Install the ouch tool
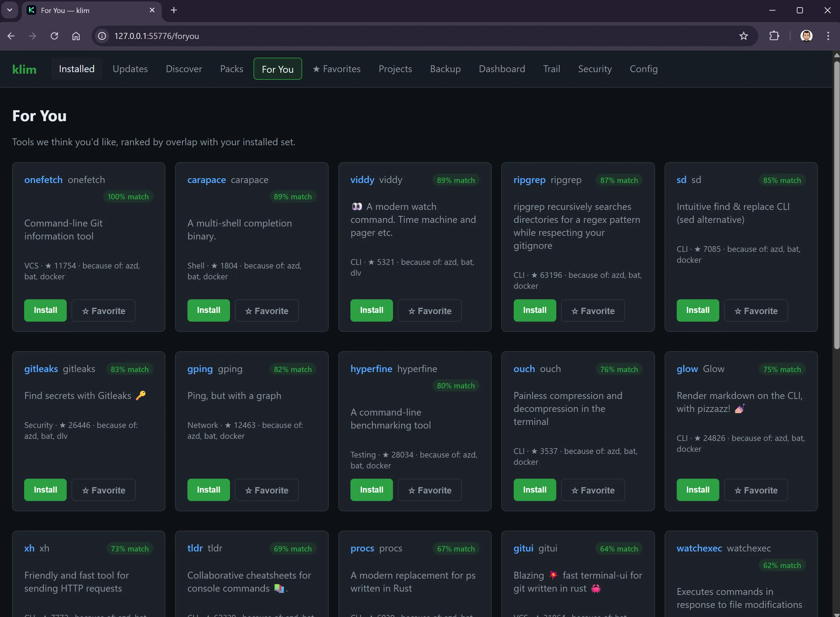The height and width of the screenshot is (617, 840). click(535, 490)
